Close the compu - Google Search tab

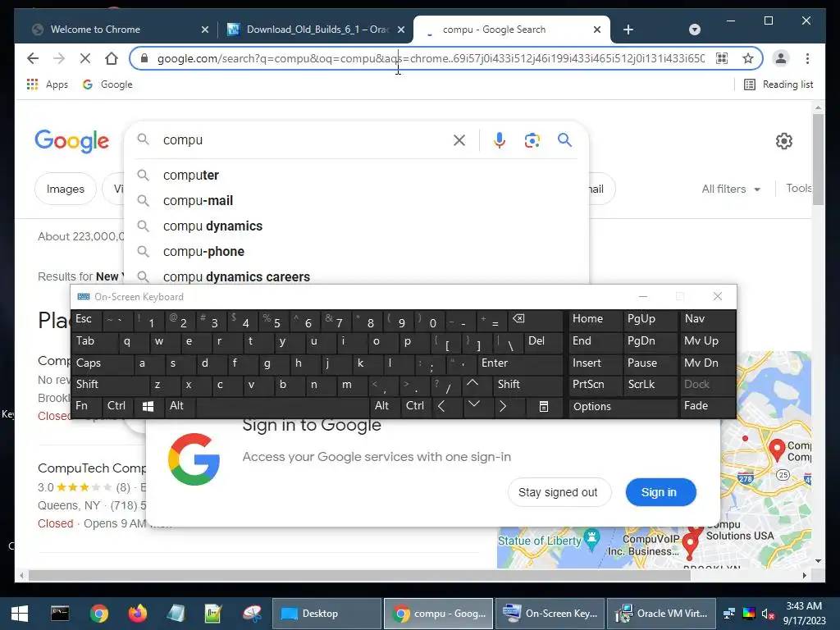tap(597, 30)
